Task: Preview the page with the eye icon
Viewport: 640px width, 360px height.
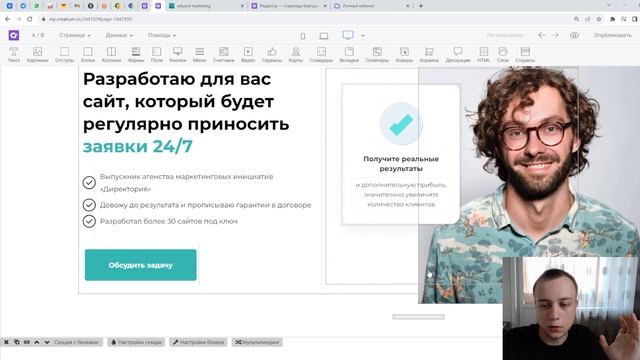Action: click(574, 36)
